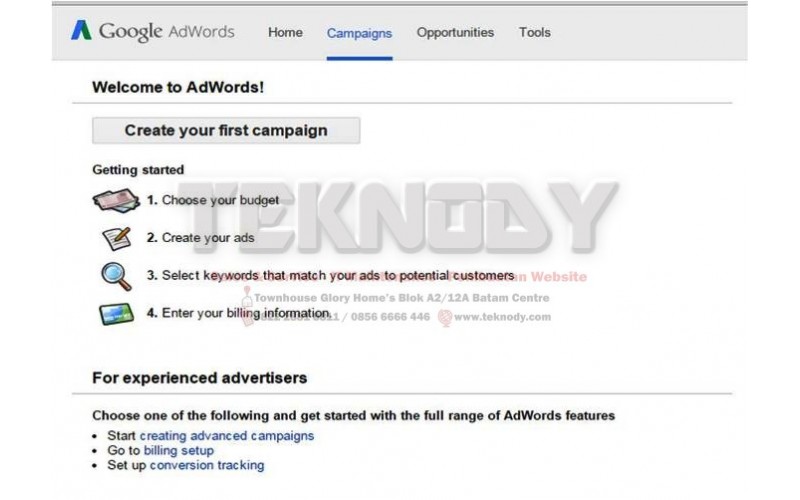Click the notepad and pencil ads icon
This screenshot has height=500, width=800.
pos(117,238)
